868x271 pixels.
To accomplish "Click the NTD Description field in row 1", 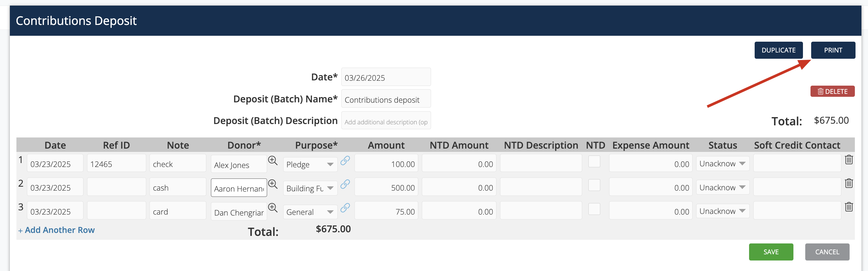I will pyautogui.click(x=541, y=163).
